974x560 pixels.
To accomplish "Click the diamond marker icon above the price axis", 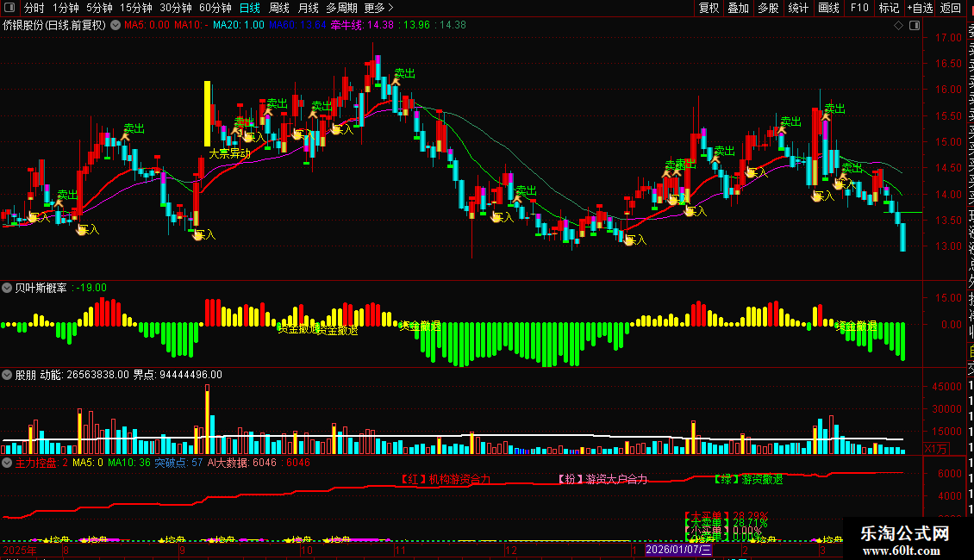I will [898, 26].
